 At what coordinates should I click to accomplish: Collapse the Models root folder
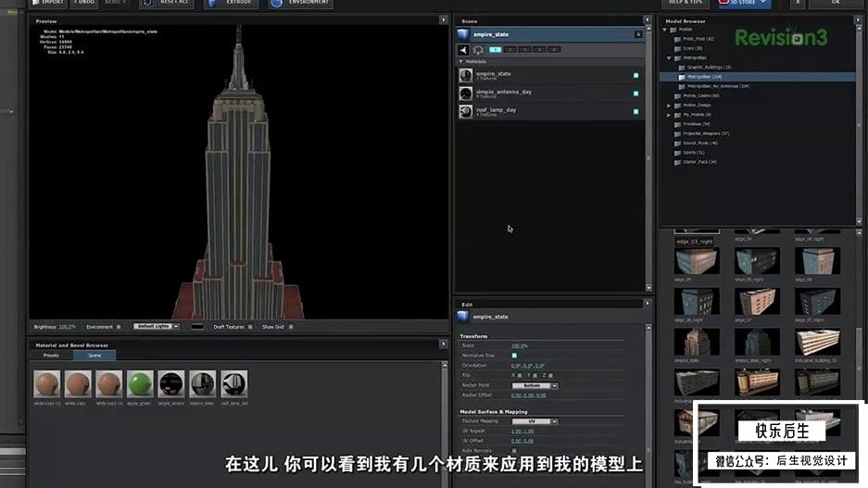[x=665, y=30]
